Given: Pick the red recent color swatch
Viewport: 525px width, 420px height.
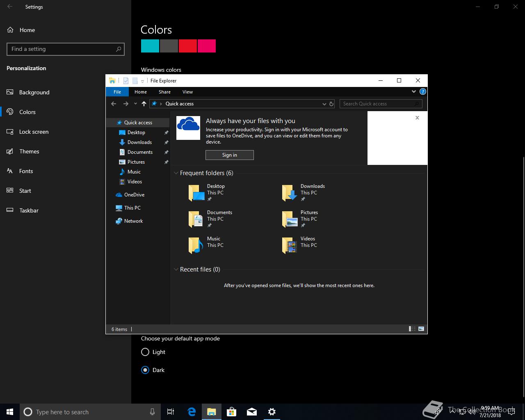Looking at the screenshot, I should [188, 46].
